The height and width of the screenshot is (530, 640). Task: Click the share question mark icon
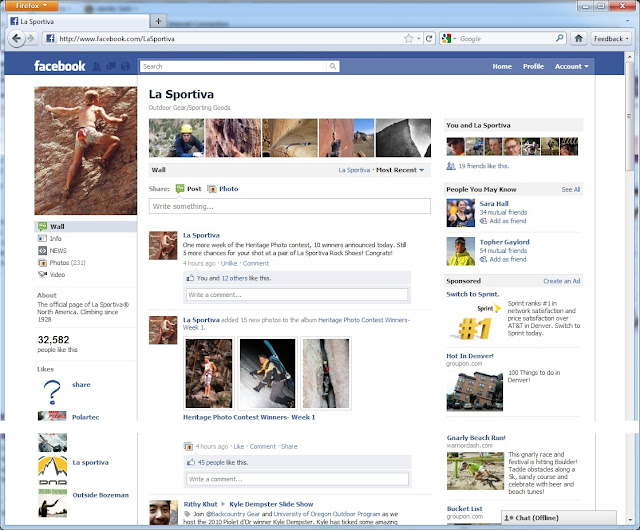tap(52, 392)
